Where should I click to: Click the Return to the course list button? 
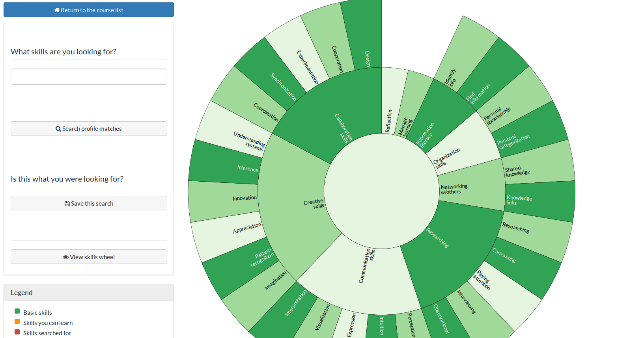[x=89, y=10]
